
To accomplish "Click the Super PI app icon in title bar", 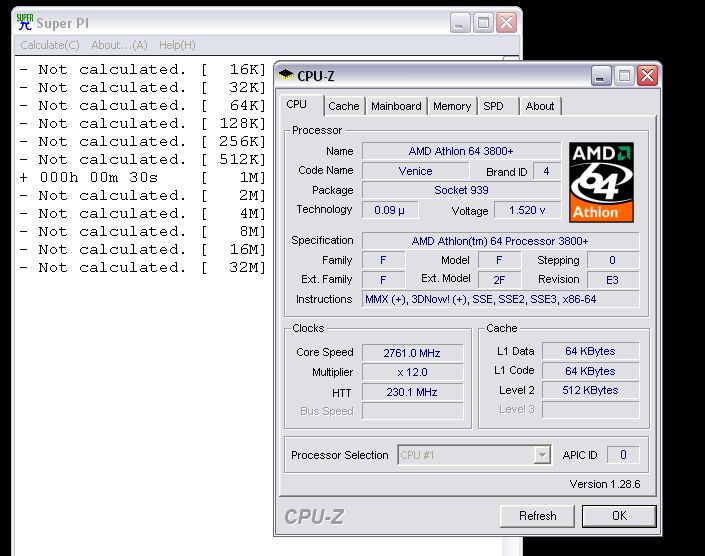I will (x=25, y=22).
